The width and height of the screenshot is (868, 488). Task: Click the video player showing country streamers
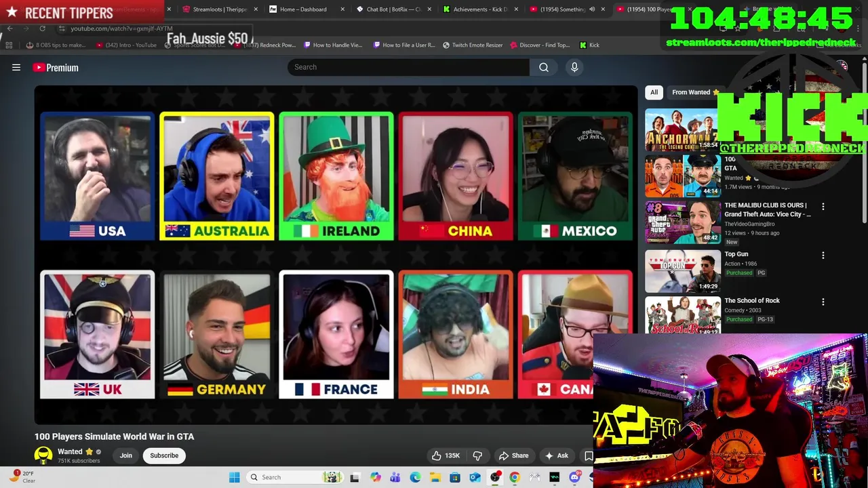(336, 255)
